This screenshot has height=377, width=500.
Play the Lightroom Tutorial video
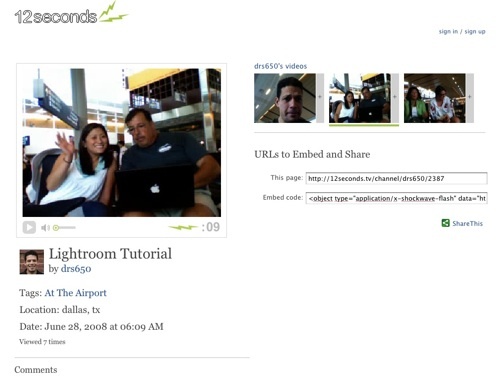[x=29, y=228]
